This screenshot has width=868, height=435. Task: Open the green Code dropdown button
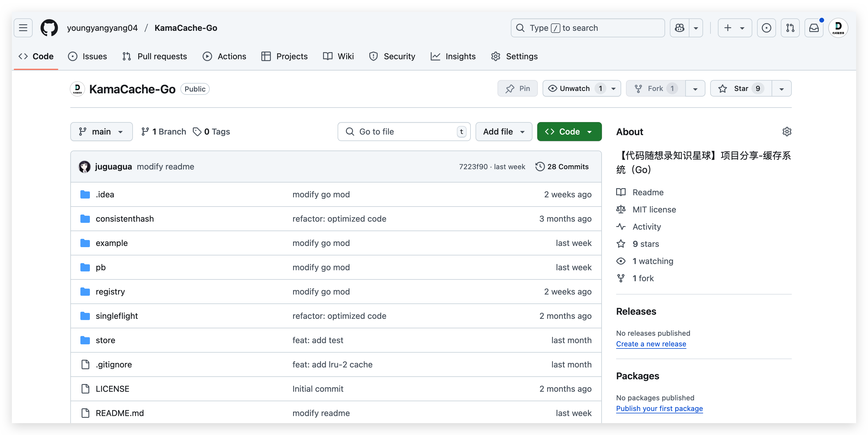coord(569,132)
